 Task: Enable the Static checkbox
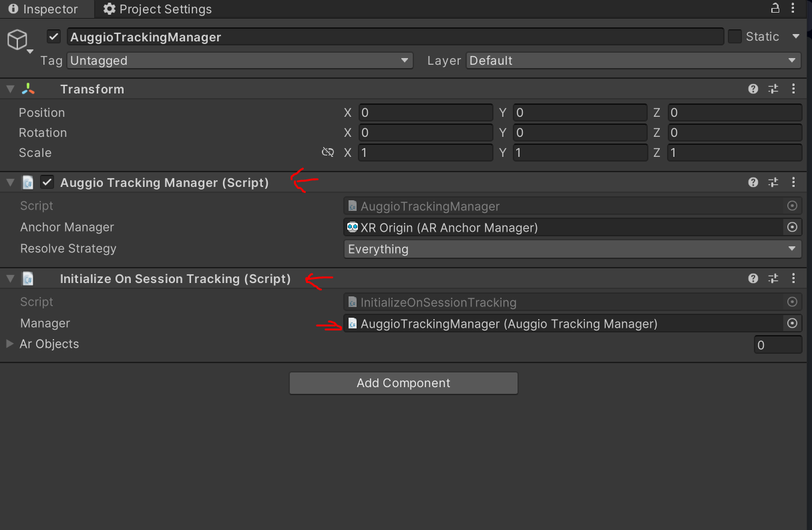click(x=735, y=37)
